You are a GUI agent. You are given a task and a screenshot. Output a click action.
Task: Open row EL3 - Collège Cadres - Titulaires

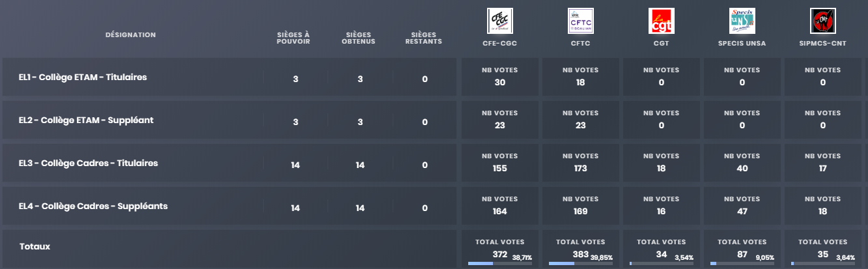(x=229, y=163)
